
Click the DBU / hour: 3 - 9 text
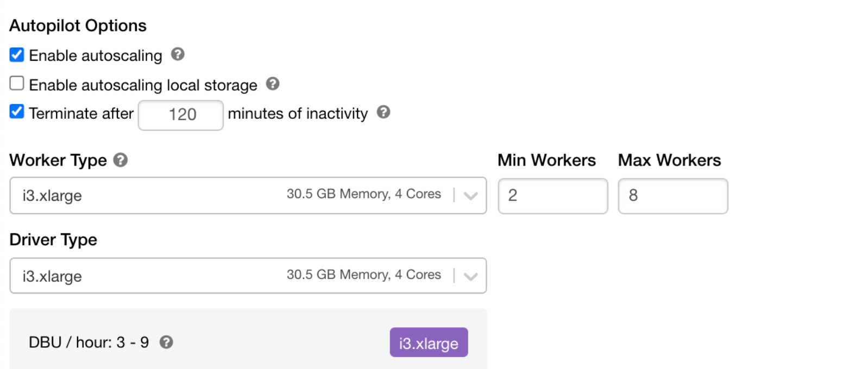(89, 342)
